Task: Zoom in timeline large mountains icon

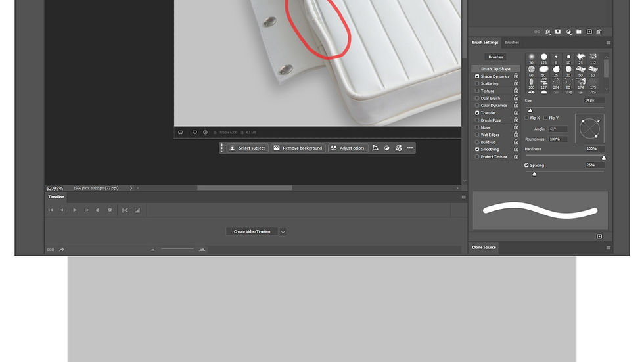Action: coord(202,249)
